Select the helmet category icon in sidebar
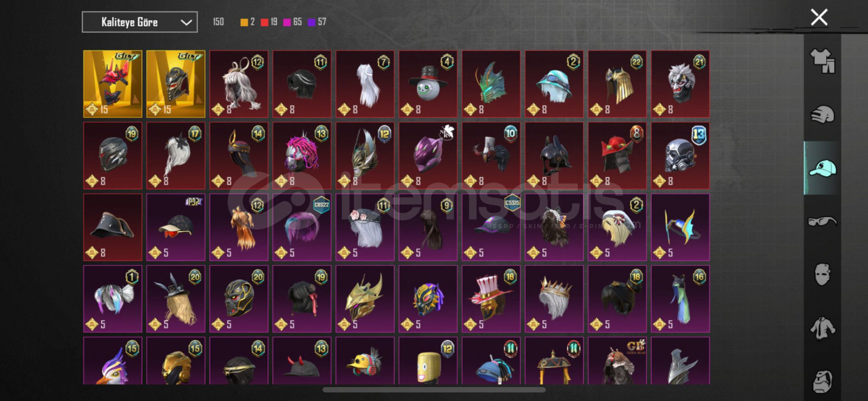This screenshot has height=401, width=868. tap(822, 114)
